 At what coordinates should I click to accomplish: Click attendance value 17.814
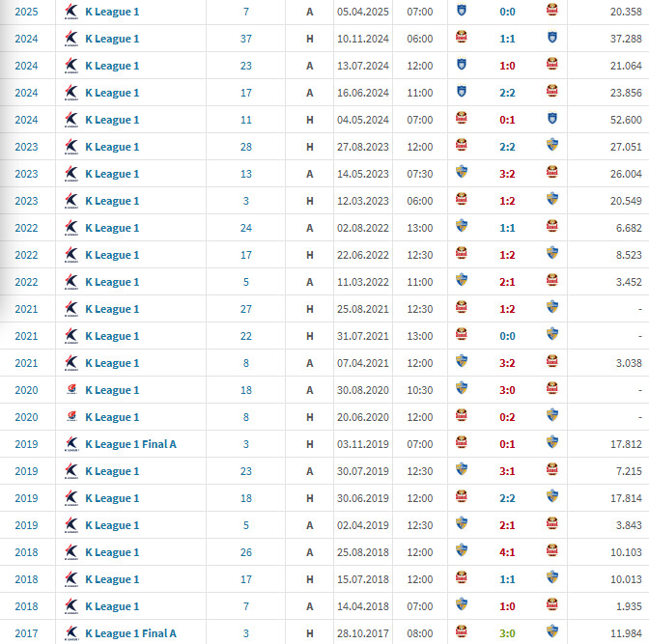pos(626,498)
